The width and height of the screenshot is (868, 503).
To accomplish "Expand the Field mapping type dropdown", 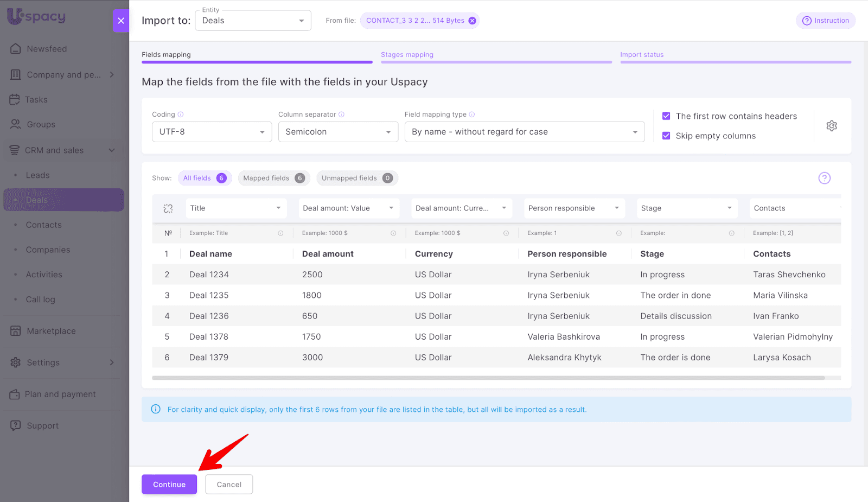I will click(x=524, y=132).
